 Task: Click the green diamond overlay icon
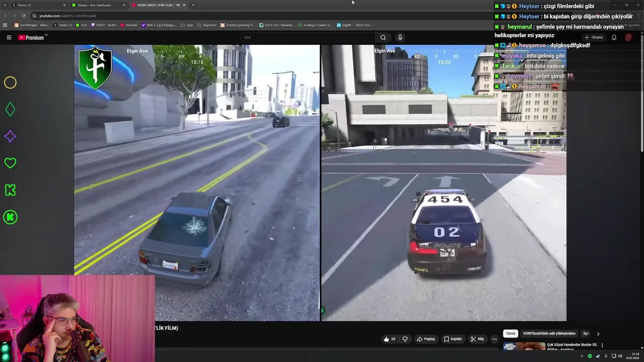coord(10,109)
